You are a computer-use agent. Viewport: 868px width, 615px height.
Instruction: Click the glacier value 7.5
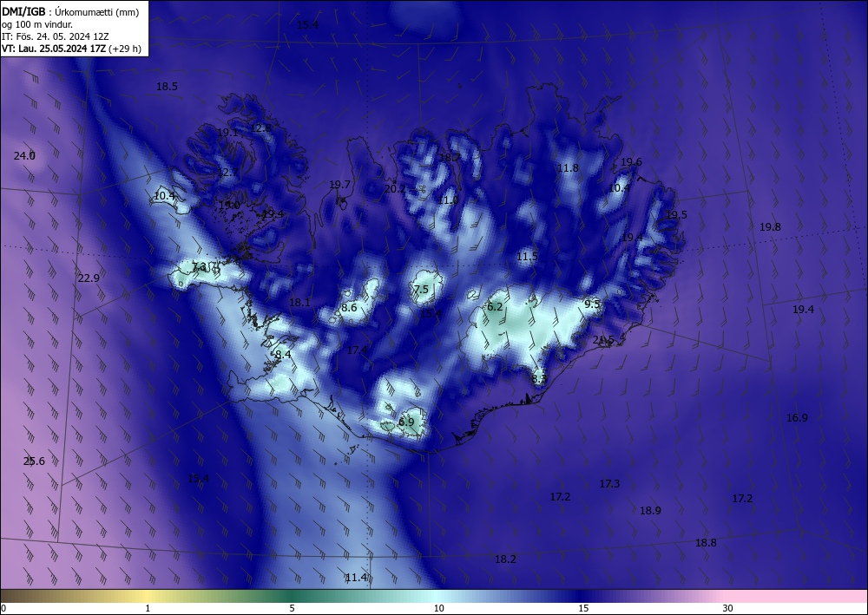[x=421, y=289]
